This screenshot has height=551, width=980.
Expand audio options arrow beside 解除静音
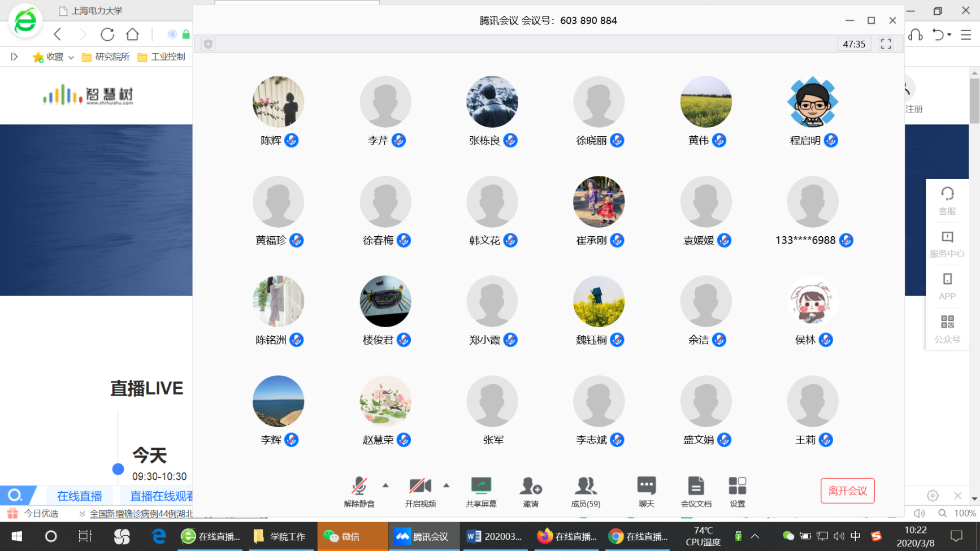point(385,485)
